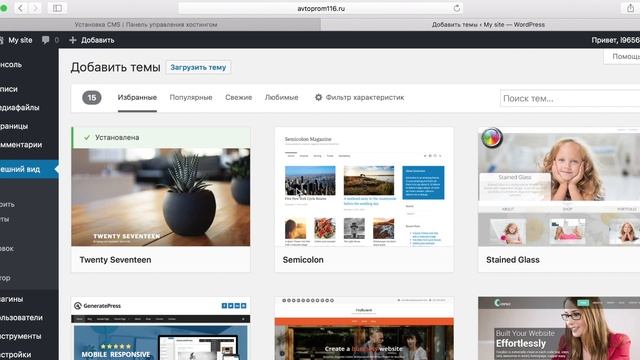640x360 pixels.
Task: Select the Любимые filter tab
Action: [281, 98]
